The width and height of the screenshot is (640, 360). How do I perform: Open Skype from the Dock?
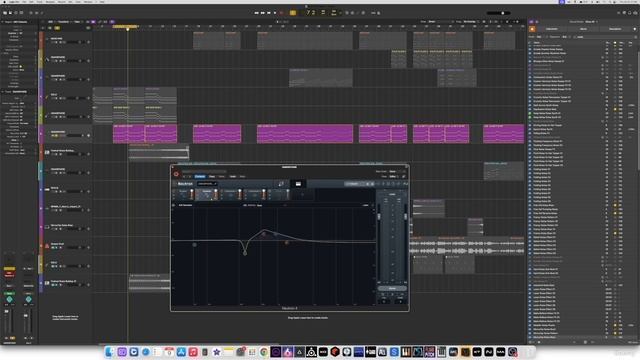pyautogui.click(x=394, y=352)
